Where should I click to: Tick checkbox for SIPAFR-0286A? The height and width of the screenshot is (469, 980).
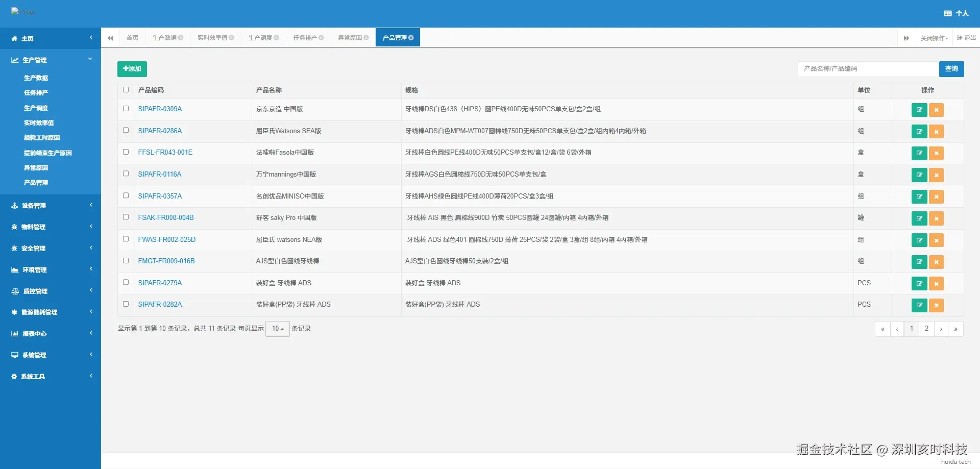pos(126,130)
